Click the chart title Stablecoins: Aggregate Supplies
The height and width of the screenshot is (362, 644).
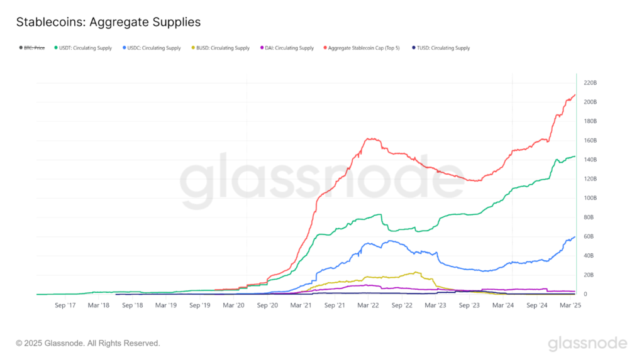tap(108, 22)
